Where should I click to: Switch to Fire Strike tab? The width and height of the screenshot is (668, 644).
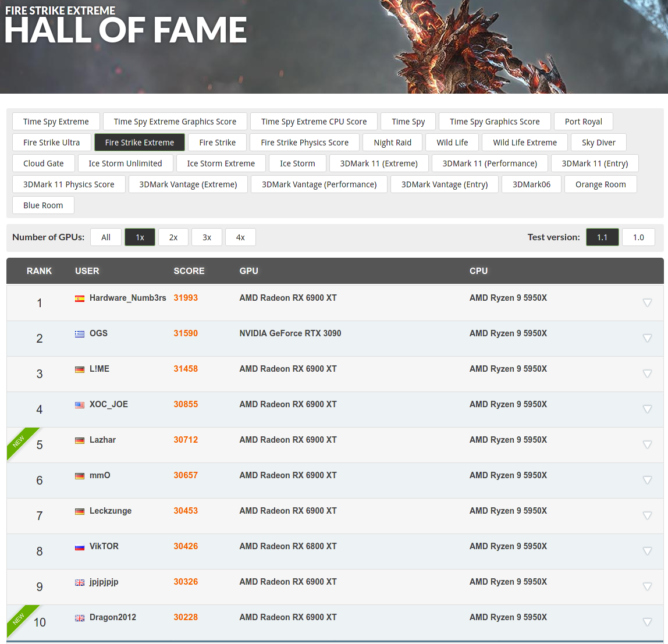tap(217, 143)
